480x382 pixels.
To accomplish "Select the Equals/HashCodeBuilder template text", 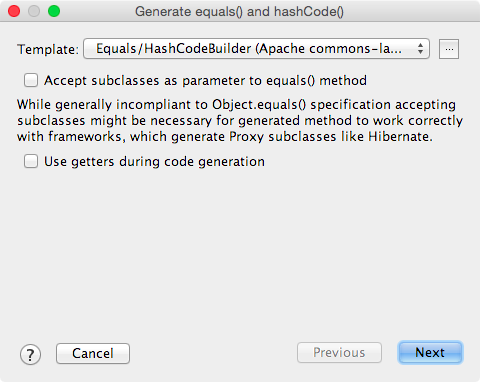I will click(249, 49).
